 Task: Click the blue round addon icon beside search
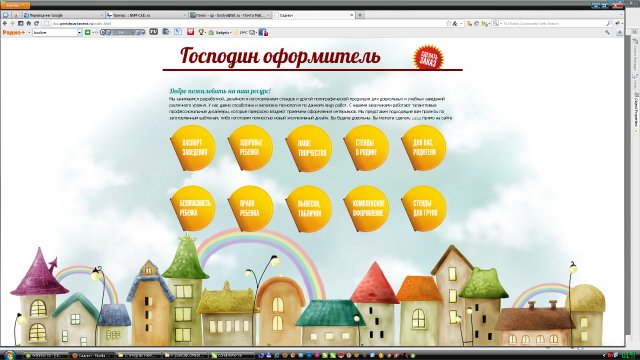tap(476, 24)
